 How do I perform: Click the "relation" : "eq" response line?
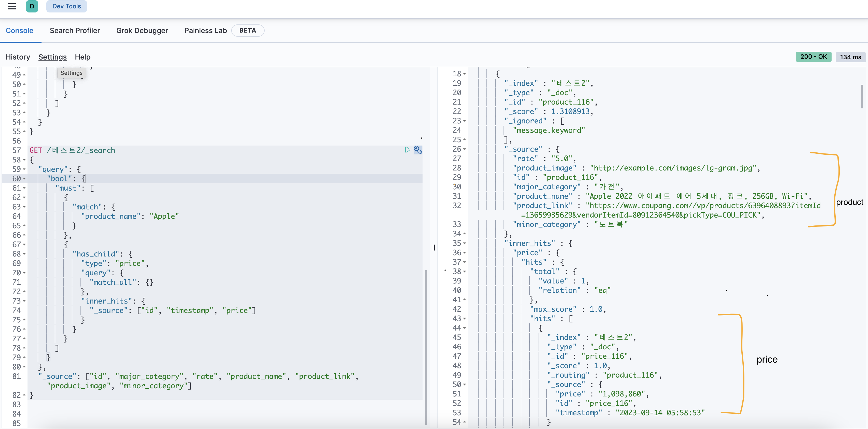(x=575, y=291)
